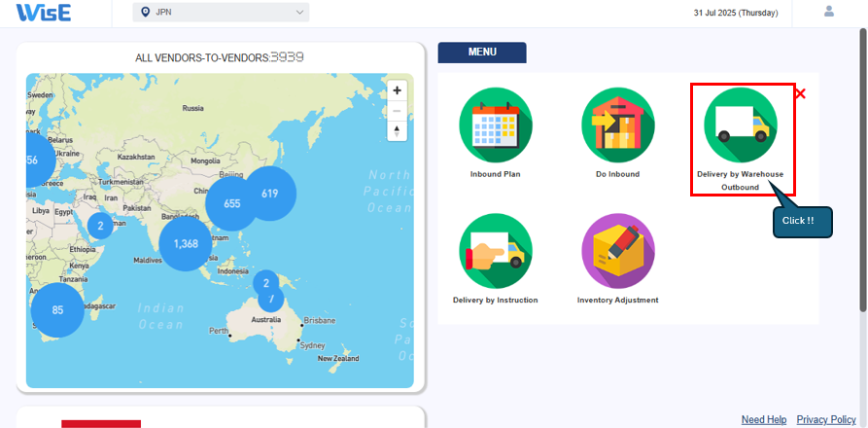
Task: Open the Need Help link
Action: pos(764,419)
